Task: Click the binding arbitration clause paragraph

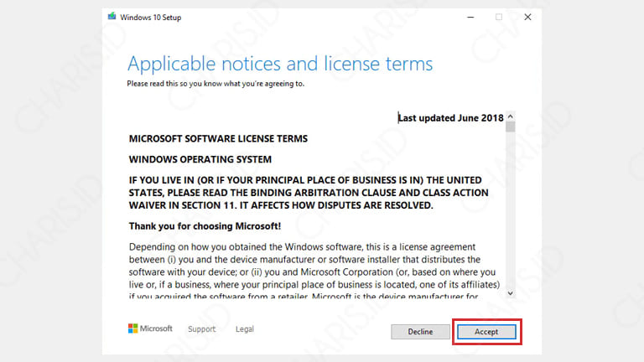Action: [309, 193]
